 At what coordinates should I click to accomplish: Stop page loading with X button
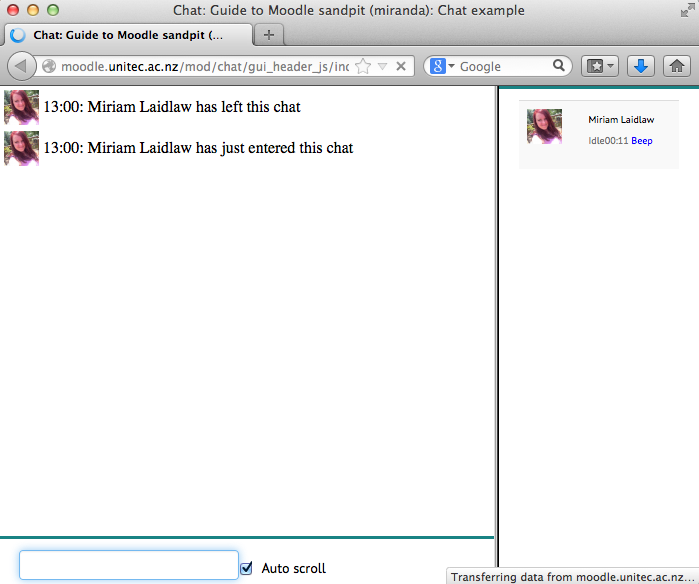click(x=401, y=66)
